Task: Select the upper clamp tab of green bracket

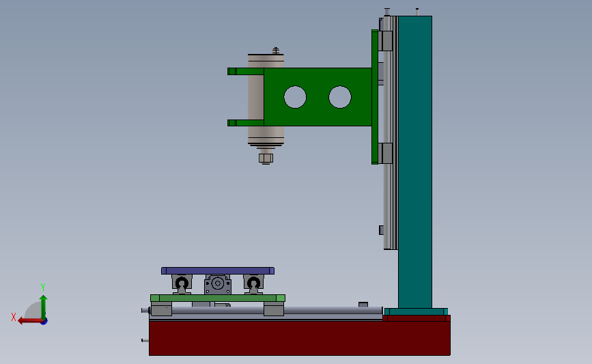Action: (x=245, y=71)
